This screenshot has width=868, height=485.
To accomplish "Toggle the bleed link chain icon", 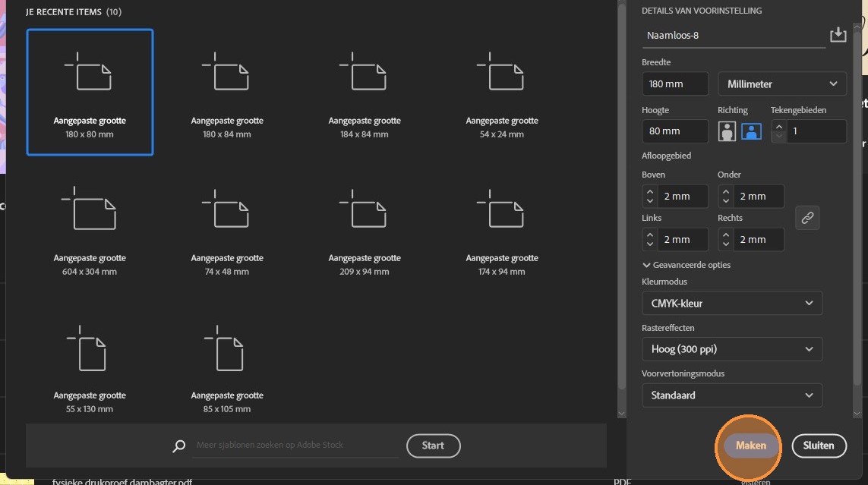I will 807,218.
